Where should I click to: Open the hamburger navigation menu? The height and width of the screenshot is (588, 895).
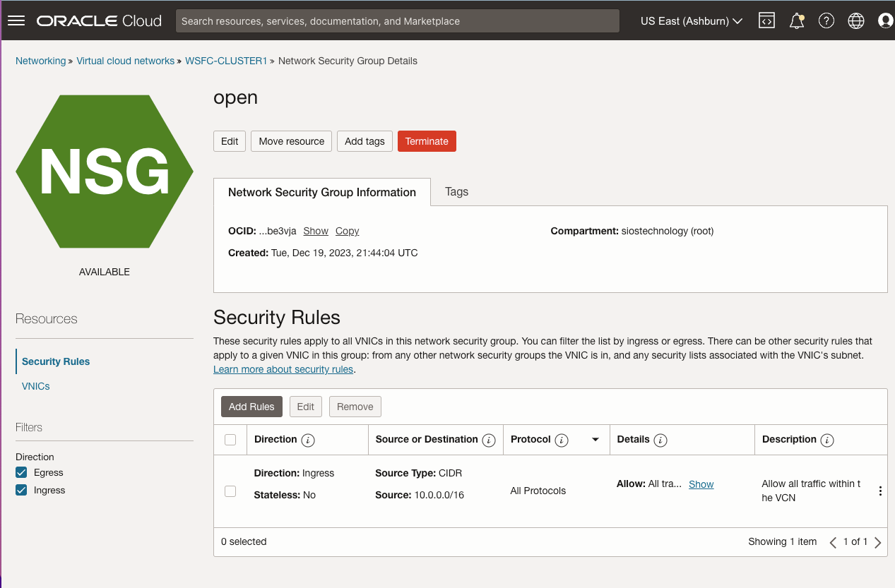[x=16, y=21]
